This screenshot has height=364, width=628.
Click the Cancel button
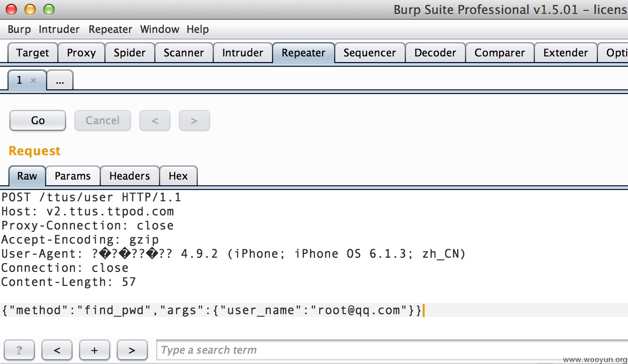pos(103,120)
